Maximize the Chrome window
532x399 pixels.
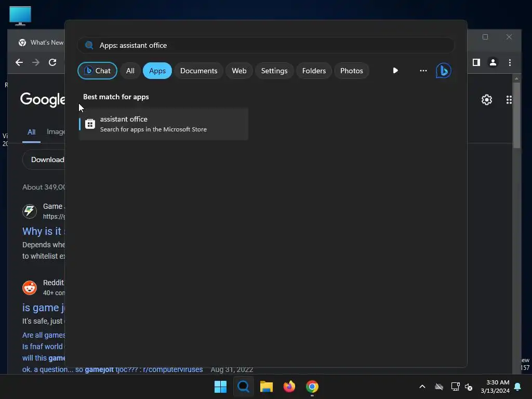click(x=485, y=37)
